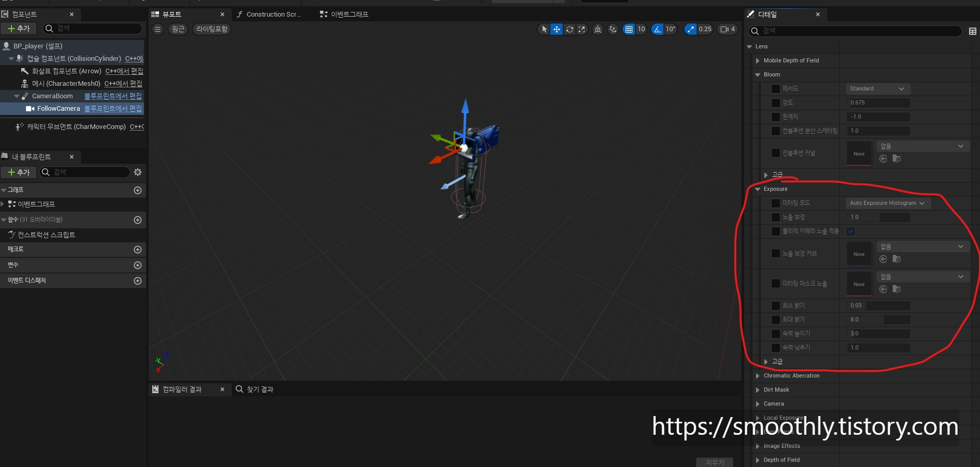Add a new event dispatcher with plus icon

point(138,281)
